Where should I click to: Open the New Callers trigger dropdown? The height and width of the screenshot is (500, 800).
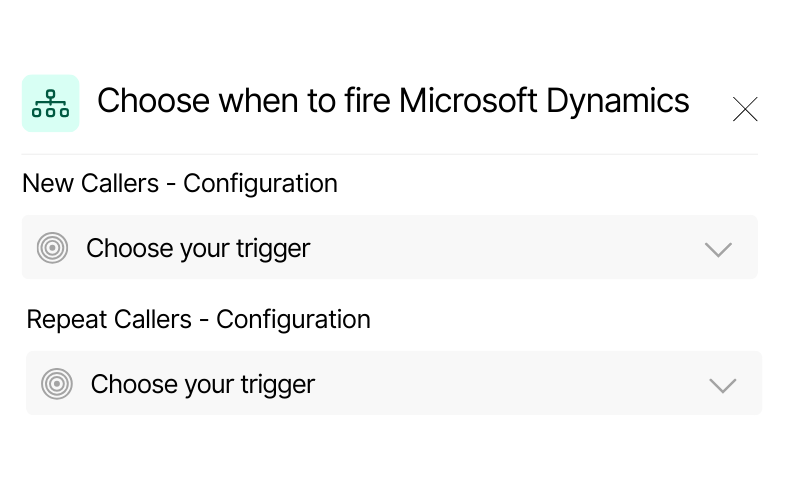[x=389, y=248]
